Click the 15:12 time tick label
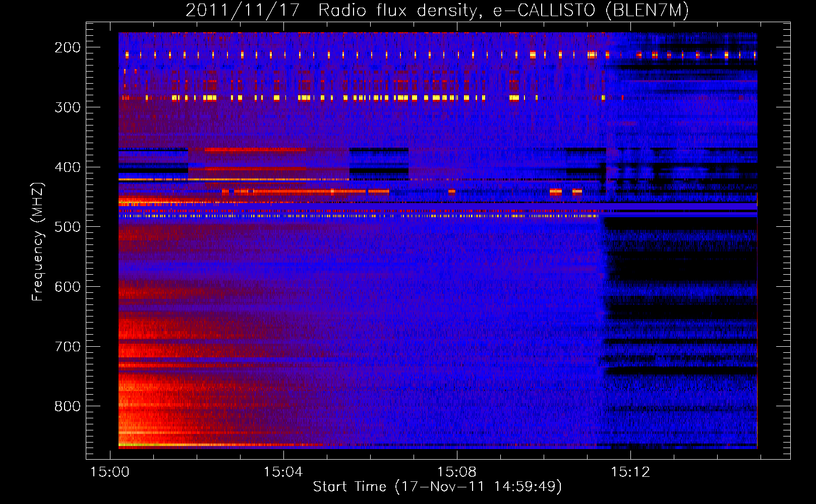Image resolution: width=816 pixels, height=504 pixels. coord(630,472)
